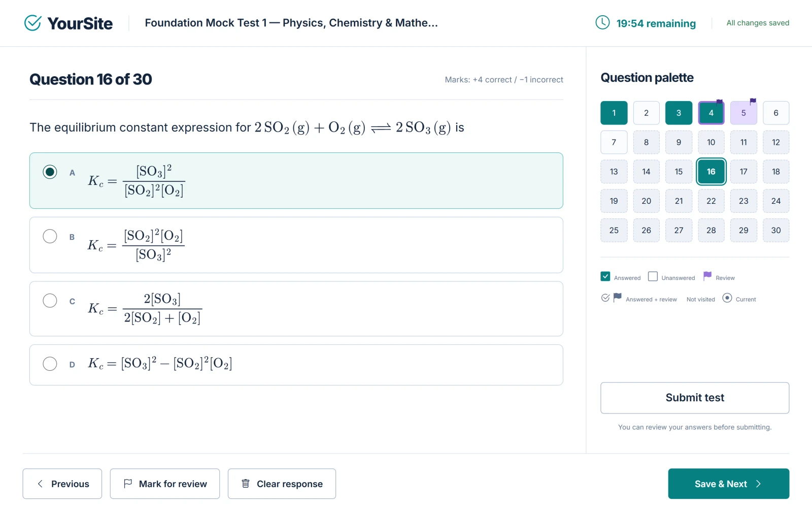Jump to question 30 in palette
The width and height of the screenshot is (812, 508).
point(776,230)
